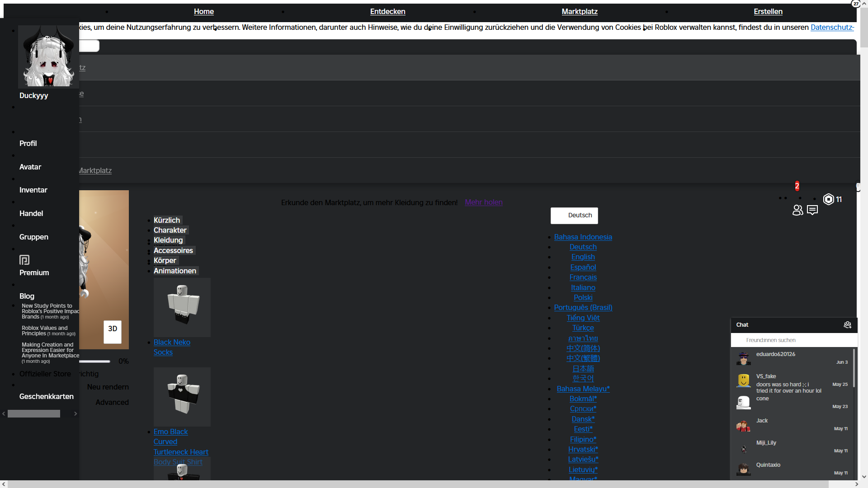Click VS_fake's avatar in the chat list
The image size is (868, 488).
743,380
